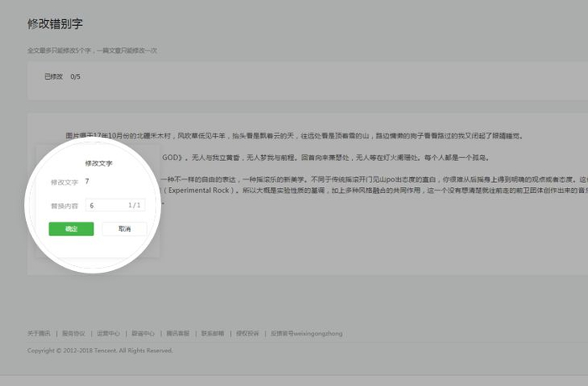Click the first paragraph starting 图片摄于17年10月
This screenshot has width=588, height=386.
click(294, 136)
